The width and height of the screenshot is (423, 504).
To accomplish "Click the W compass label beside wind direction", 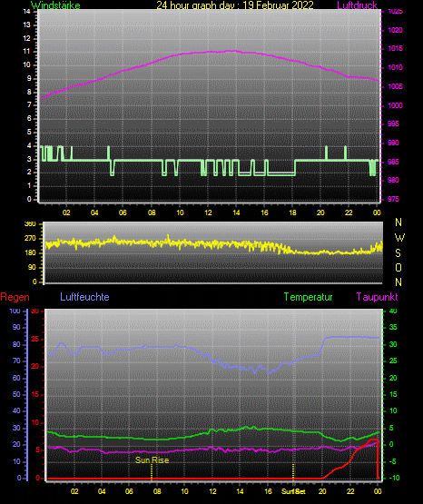I will [x=399, y=238].
